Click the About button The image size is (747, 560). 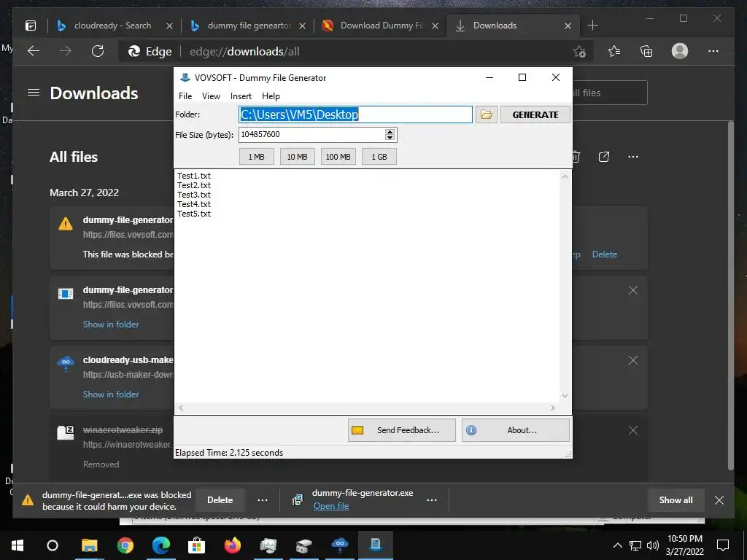point(516,430)
